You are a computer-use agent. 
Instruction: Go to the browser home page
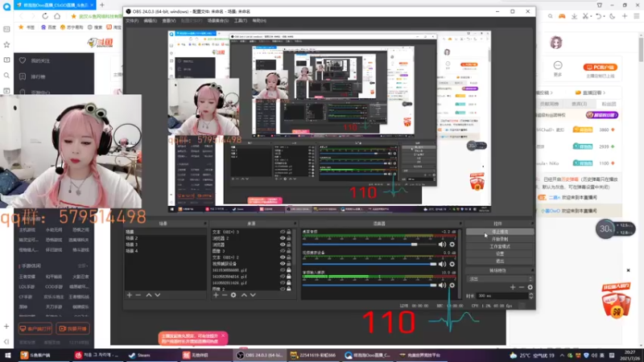pyautogui.click(x=57, y=16)
